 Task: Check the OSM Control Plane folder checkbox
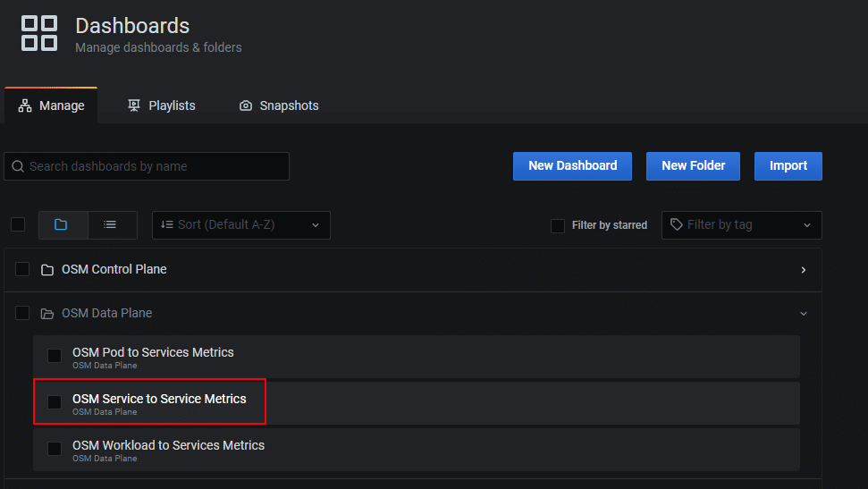[x=22, y=269]
